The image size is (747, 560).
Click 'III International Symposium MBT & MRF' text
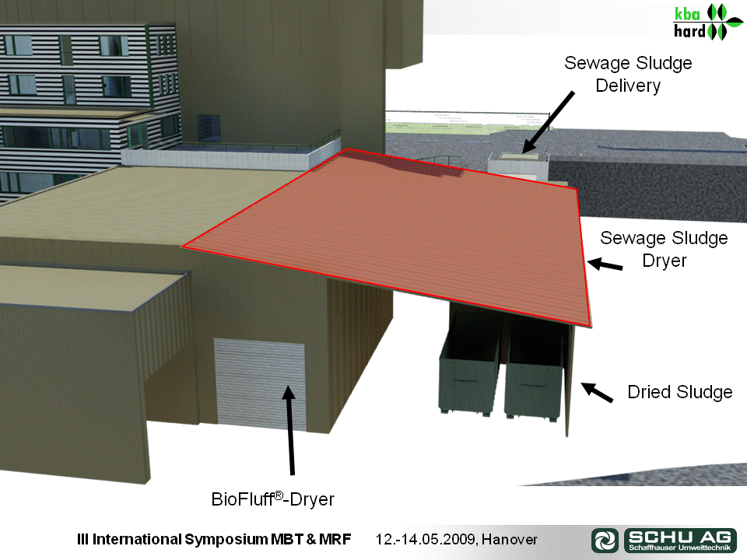pos(214,539)
